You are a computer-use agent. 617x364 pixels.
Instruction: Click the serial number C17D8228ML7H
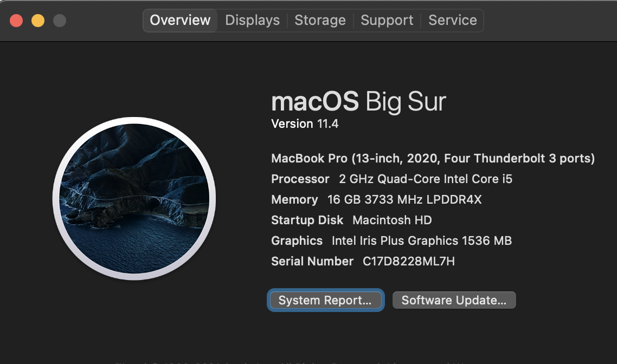coord(409,262)
